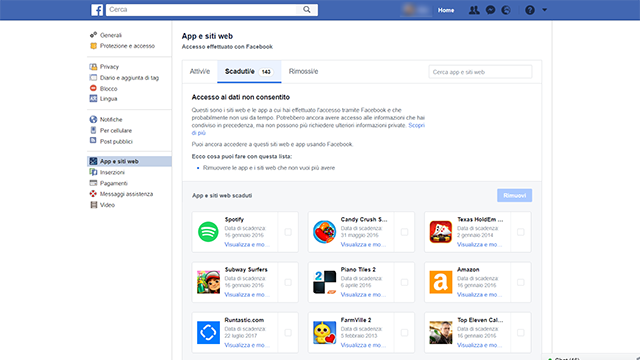Image resolution: width=640 pixels, height=360 pixels.
Task: Click the Amazon app icon
Action: click(441, 282)
